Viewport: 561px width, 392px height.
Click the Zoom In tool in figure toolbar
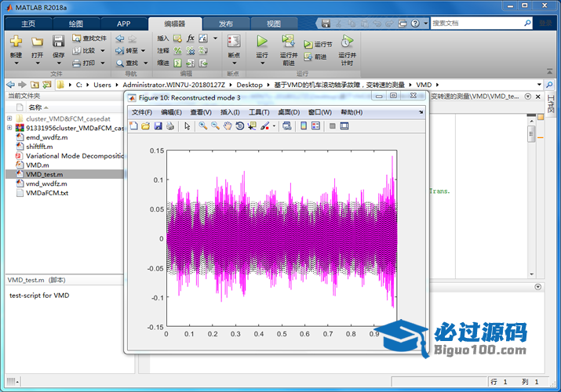(202, 126)
